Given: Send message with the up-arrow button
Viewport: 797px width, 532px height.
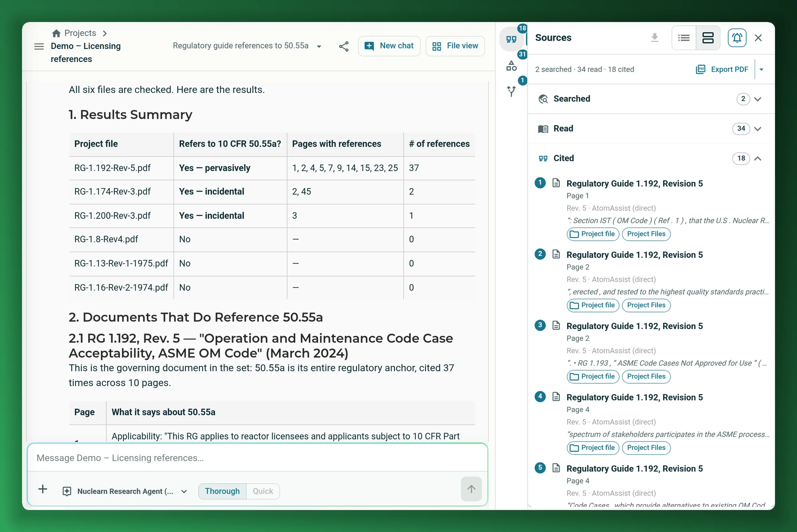Looking at the screenshot, I should pyautogui.click(x=471, y=489).
